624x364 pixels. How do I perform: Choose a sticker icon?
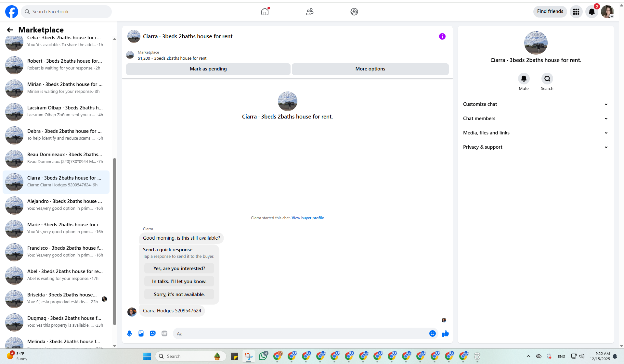(153, 333)
